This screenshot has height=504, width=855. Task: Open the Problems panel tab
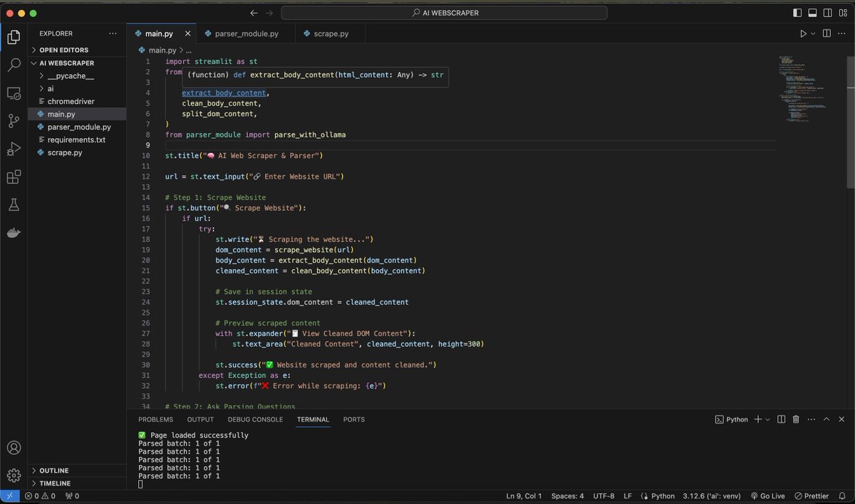[155, 419]
